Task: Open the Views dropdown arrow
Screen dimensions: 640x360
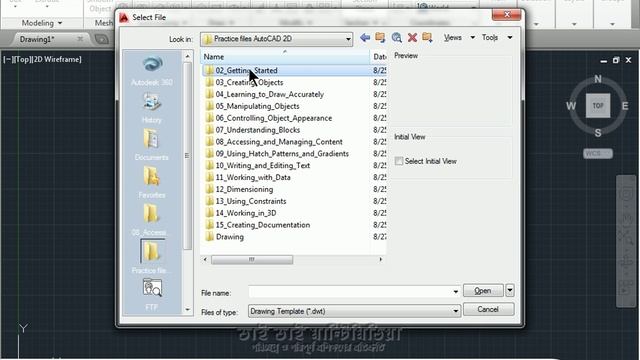Action: point(473,38)
